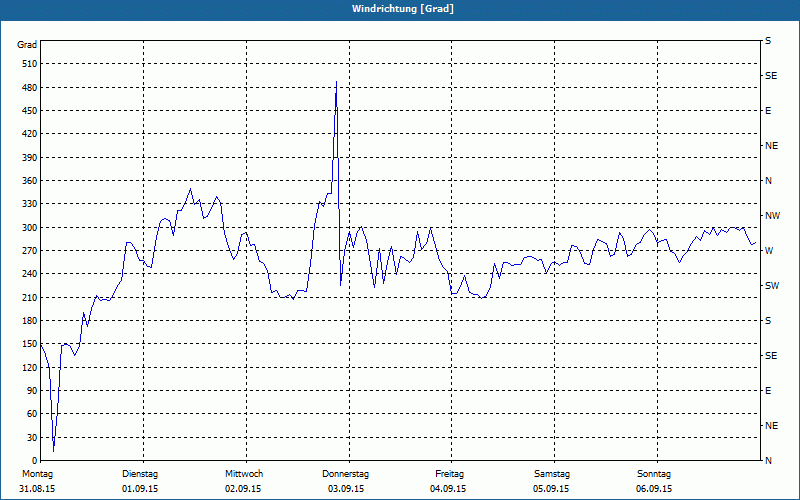Click the Windrichtung [Grad] chart title
The height and width of the screenshot is (500, 800).
pos(403,9)
